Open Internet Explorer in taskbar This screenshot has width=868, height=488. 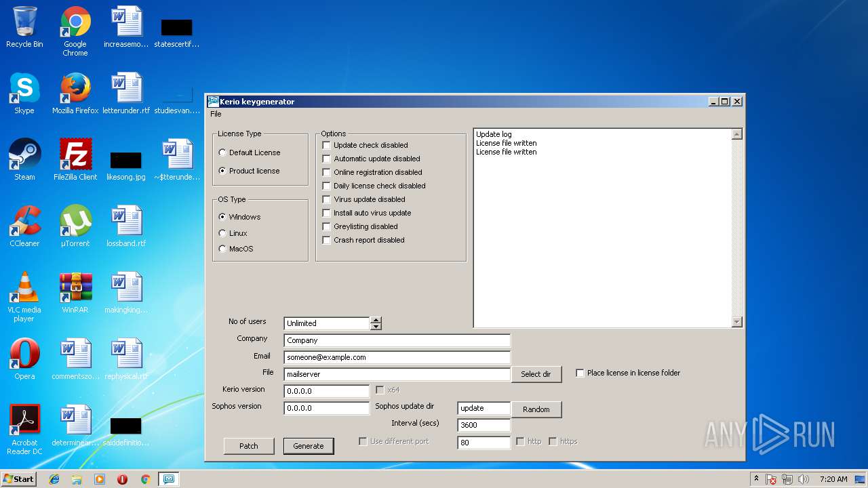coord(54,479)
